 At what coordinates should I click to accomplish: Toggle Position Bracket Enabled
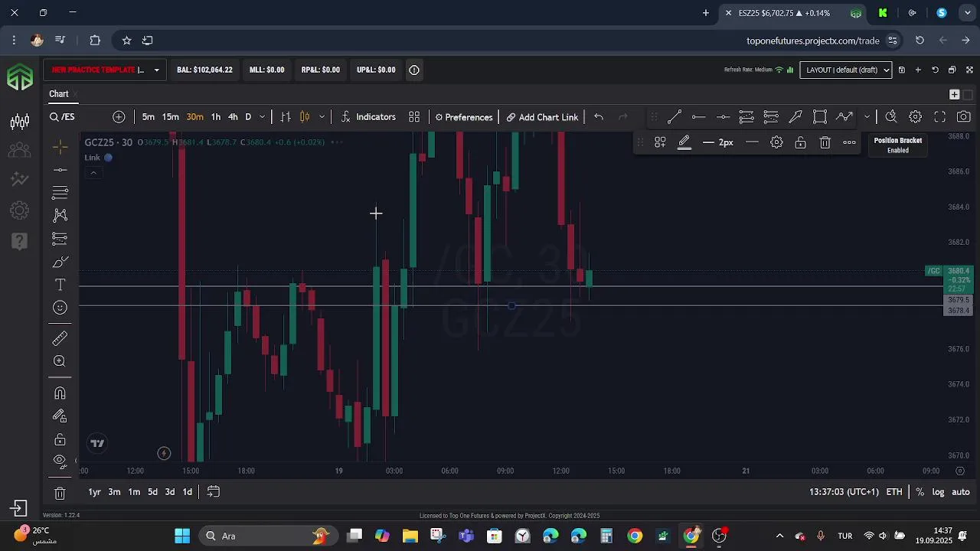pos(898,145)
